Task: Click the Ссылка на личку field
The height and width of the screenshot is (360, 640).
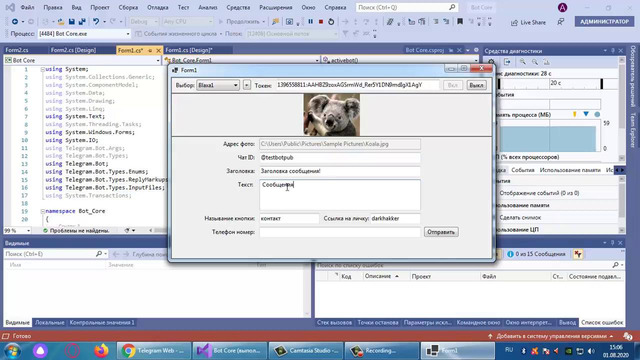Action: tap(395, 218)
